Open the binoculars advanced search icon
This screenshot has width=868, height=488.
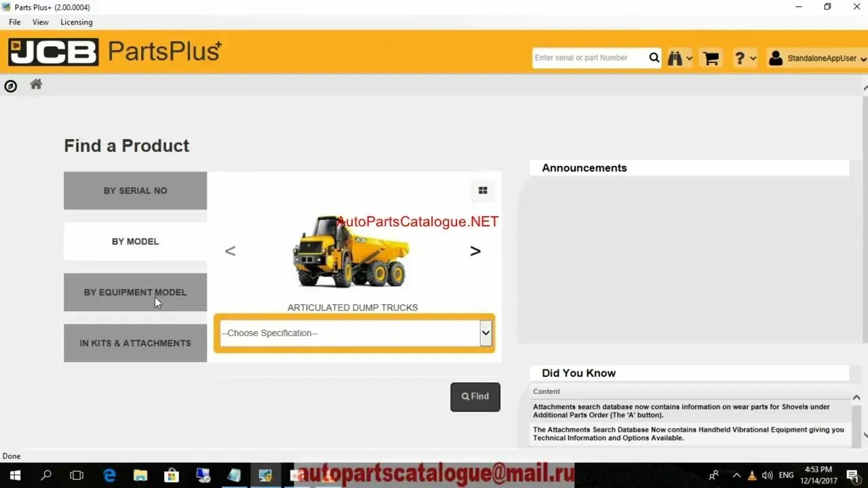(x=675, y=58)
